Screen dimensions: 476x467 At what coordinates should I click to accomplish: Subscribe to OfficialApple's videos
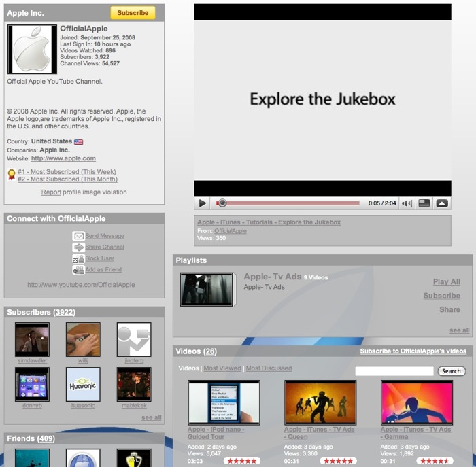413,351
